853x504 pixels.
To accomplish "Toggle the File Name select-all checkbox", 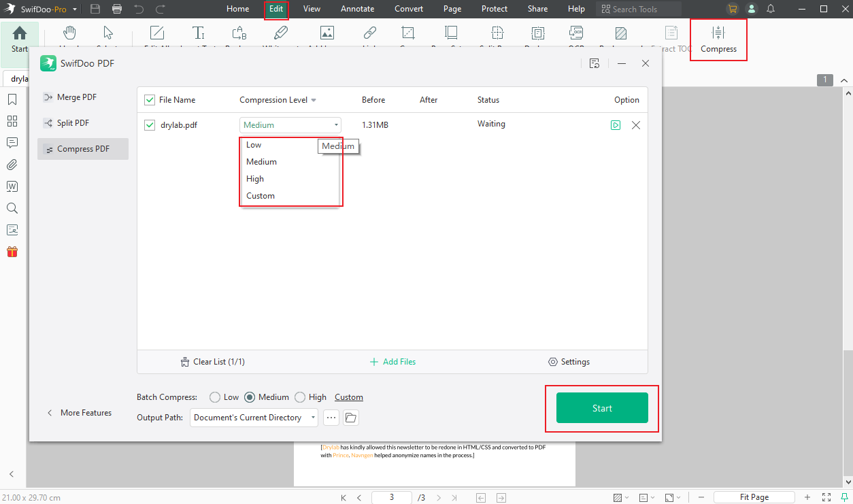I will tap(150, 100).
